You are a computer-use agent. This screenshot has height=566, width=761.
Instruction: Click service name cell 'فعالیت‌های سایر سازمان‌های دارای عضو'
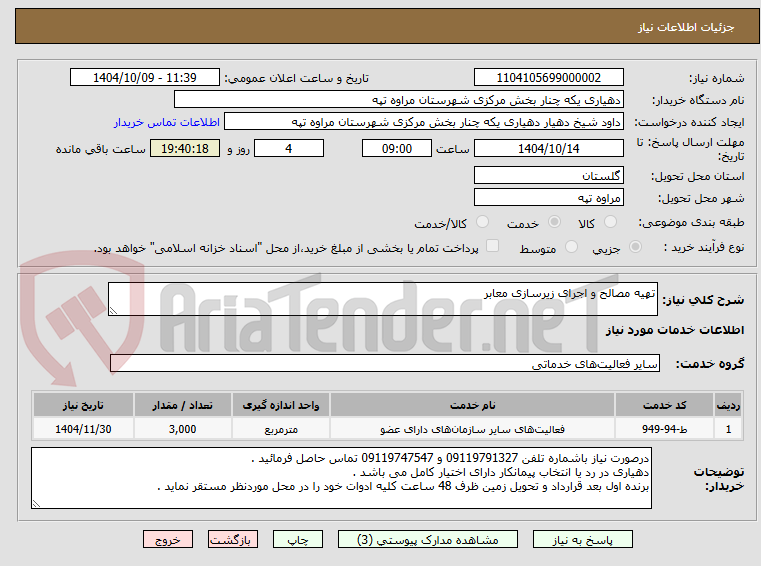coord(472,429)
